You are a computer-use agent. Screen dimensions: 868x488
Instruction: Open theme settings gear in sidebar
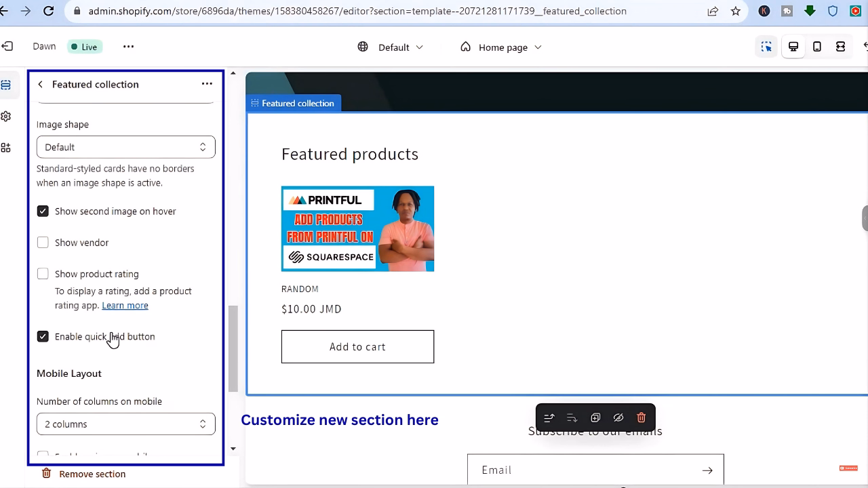click(x=5, y=117)
